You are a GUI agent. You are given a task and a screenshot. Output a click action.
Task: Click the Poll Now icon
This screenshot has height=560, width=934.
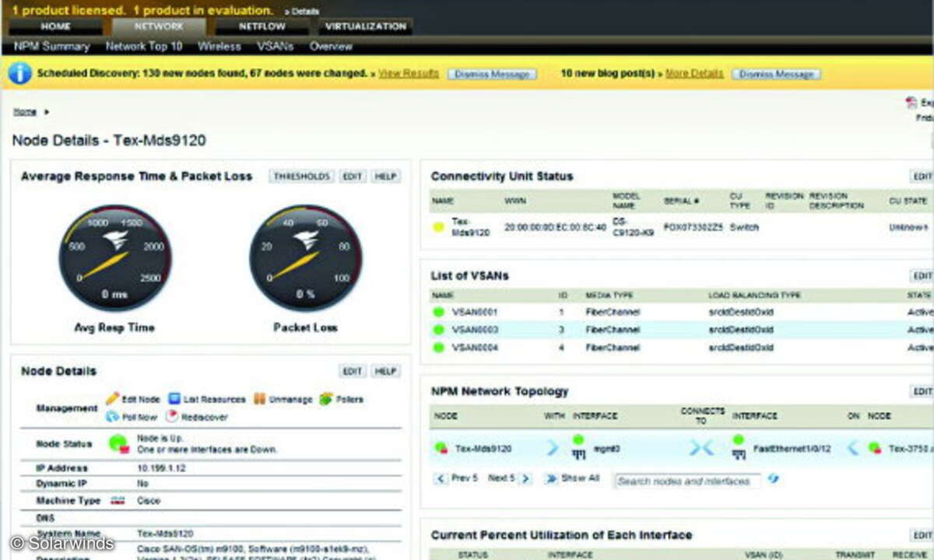[x=112, y=417]
